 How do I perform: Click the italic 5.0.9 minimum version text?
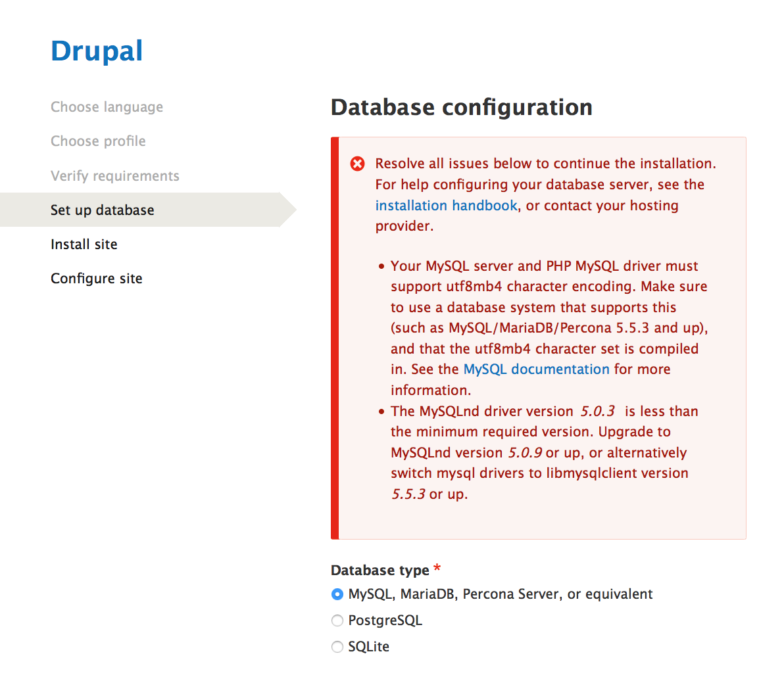[525, 453]
